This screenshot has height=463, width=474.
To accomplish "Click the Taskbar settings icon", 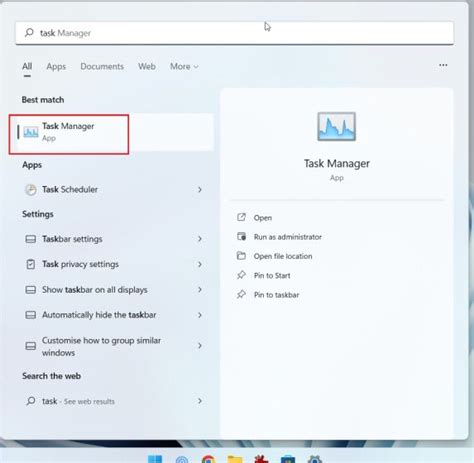I will (31, 239).
